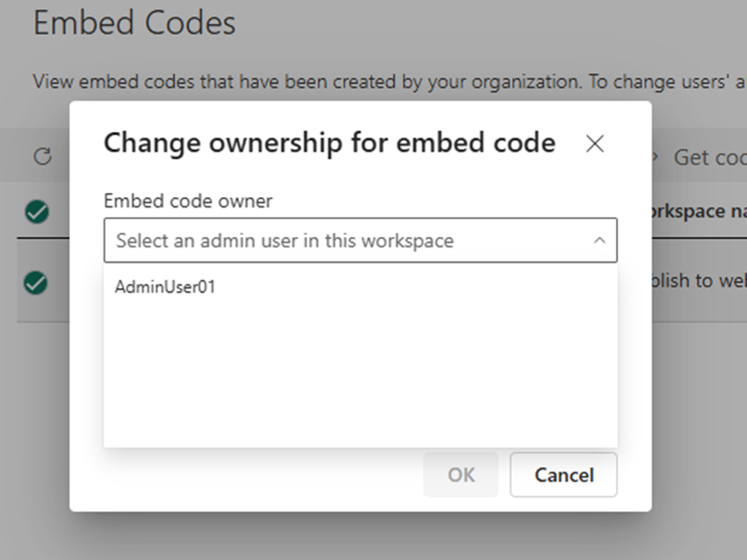The height and width of the screenshot is (560, 747).
Task: Click the Embed Codes page heading
Action: [x=134, y=23]
